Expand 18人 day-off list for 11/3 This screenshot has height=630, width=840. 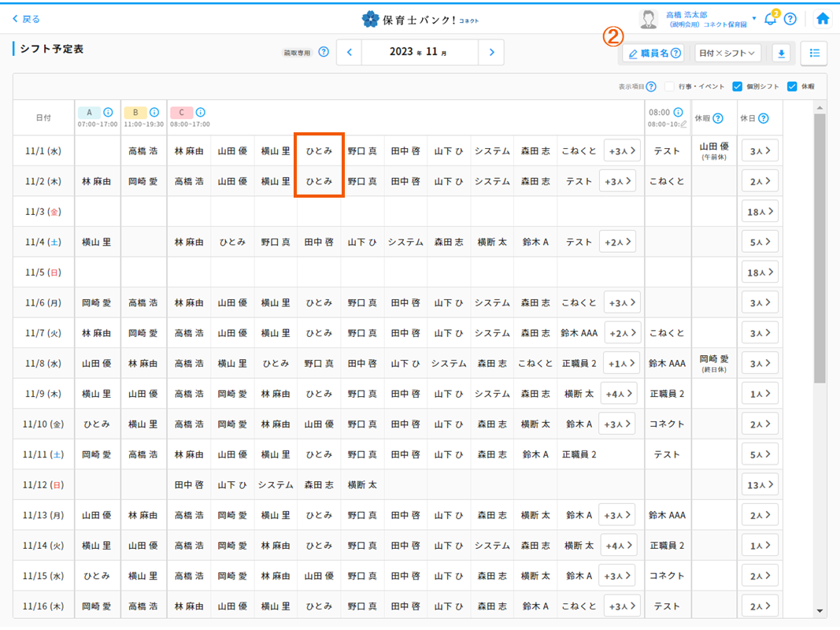[760, 212]
